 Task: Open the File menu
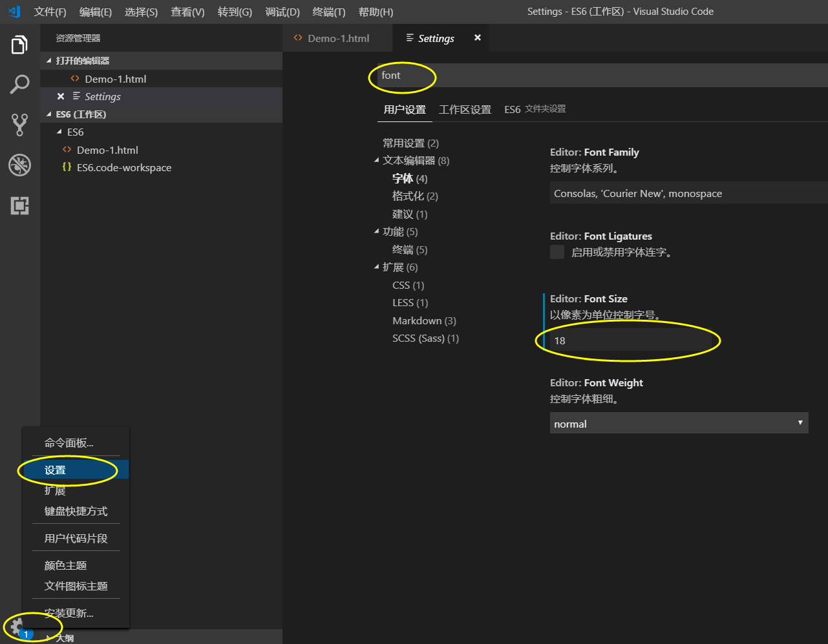(50, 12)
